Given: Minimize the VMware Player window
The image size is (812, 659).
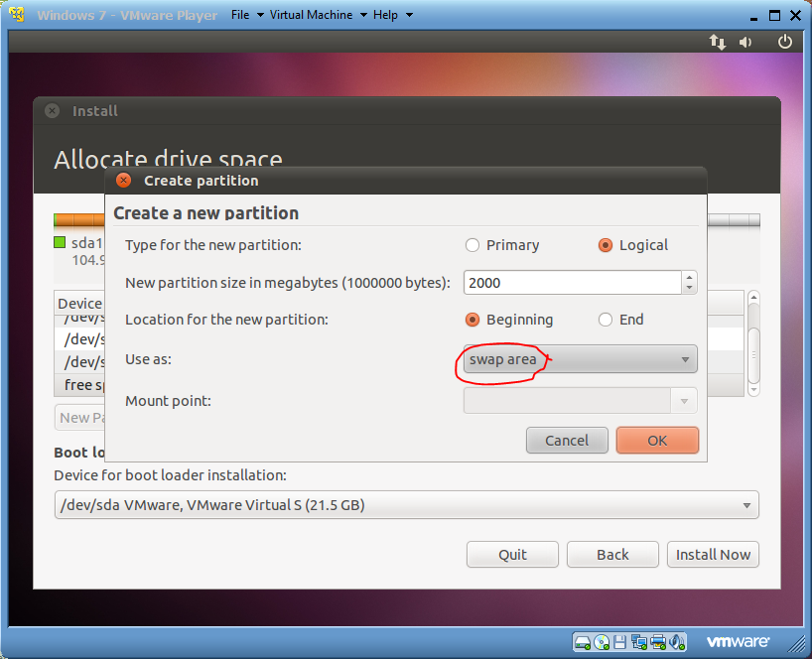Looking at the screenshot, I should click(753, 17).
